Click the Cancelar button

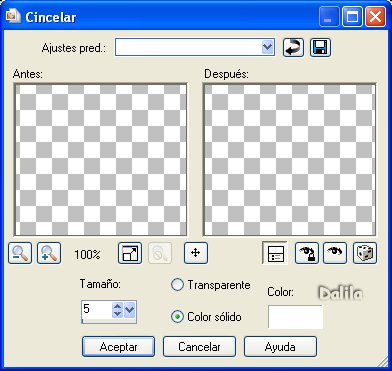point(199,347)
